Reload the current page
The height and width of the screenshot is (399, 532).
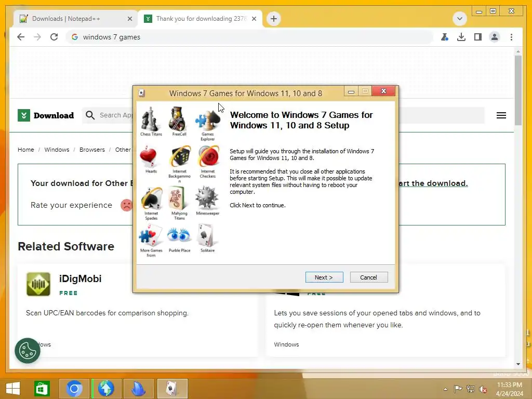(x=54, y=37)
